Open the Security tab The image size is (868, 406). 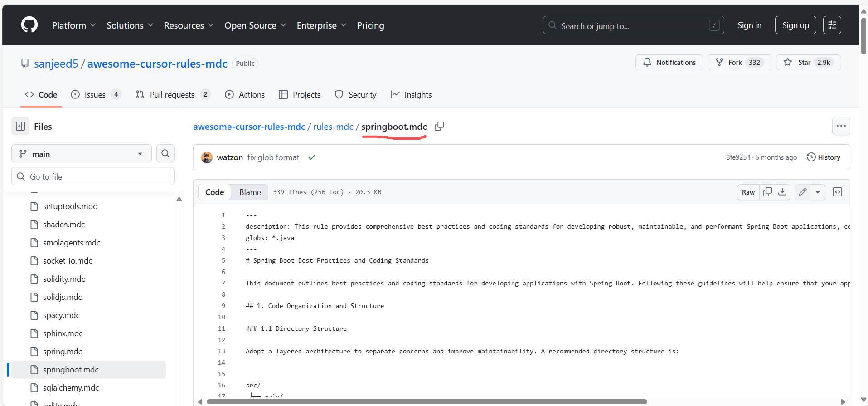click(x=355, y=94)
